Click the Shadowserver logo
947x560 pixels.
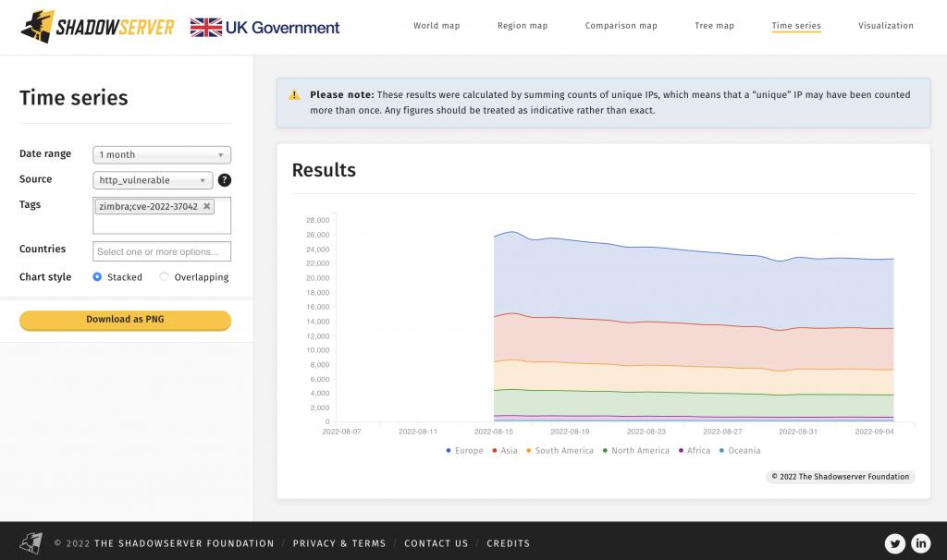pos(97,27)
